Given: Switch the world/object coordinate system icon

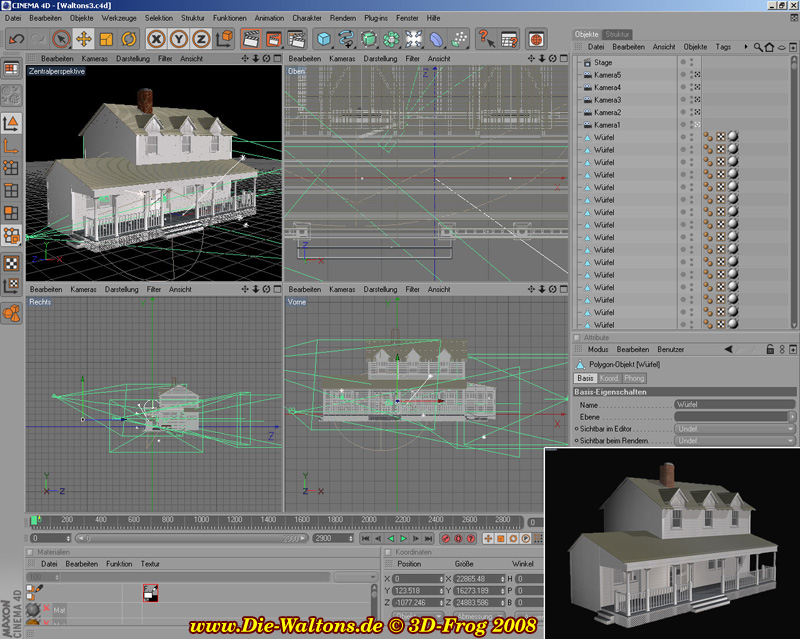Looking at the screenshot, I should [224, 39].
